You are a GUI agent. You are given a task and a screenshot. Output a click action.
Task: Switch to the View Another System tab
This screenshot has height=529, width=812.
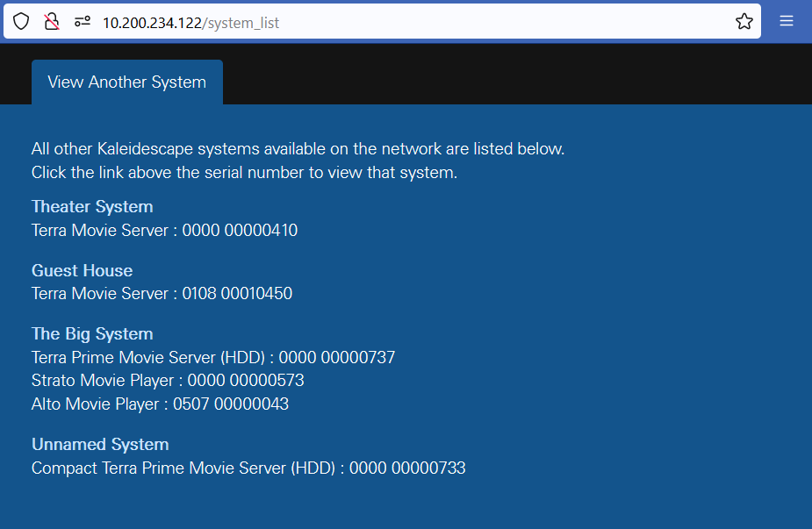(126, 81)
